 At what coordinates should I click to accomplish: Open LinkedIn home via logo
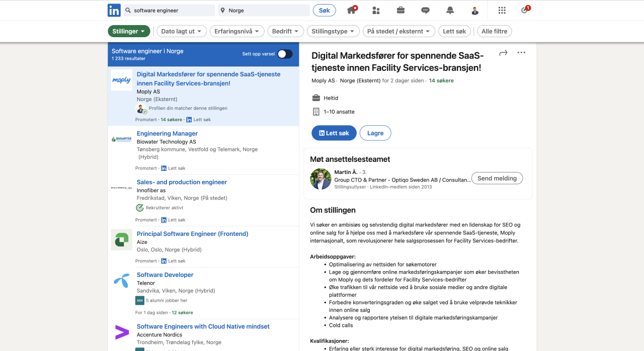pos(114,10)
